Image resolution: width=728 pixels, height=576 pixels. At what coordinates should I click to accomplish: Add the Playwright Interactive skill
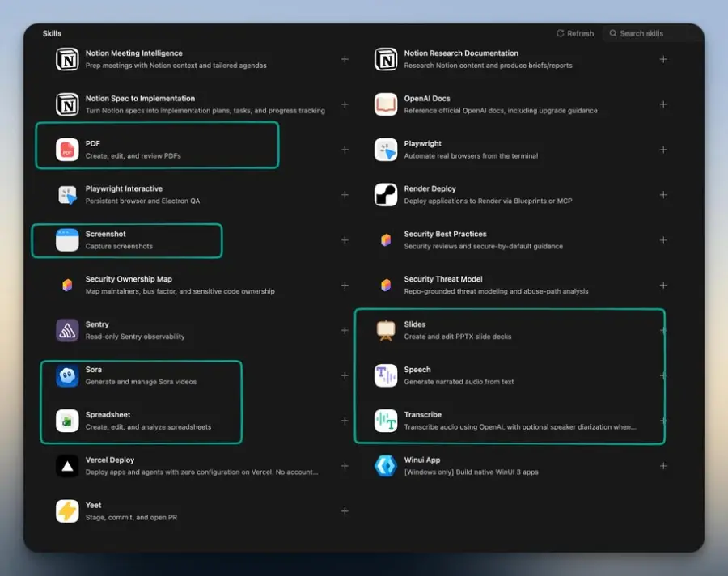pyautogui.click(x=345, y=195)
